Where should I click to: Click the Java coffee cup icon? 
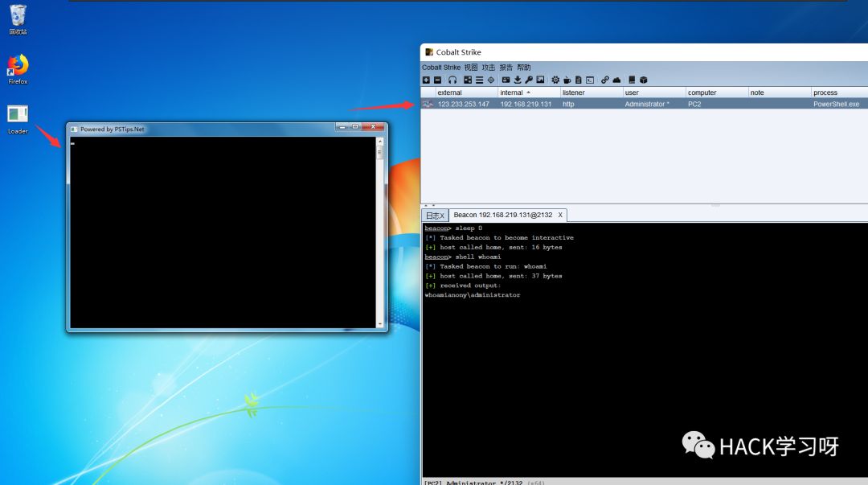567,80
